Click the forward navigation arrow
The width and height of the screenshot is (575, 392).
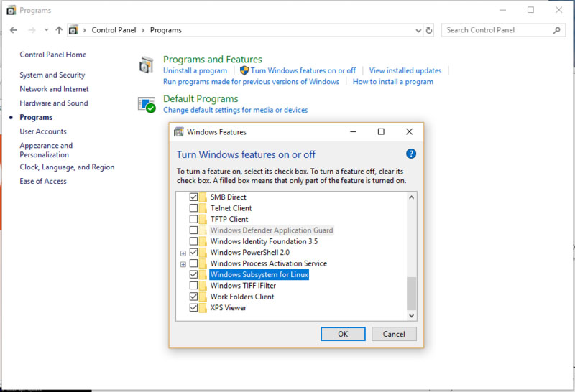(x=31, y=30)
